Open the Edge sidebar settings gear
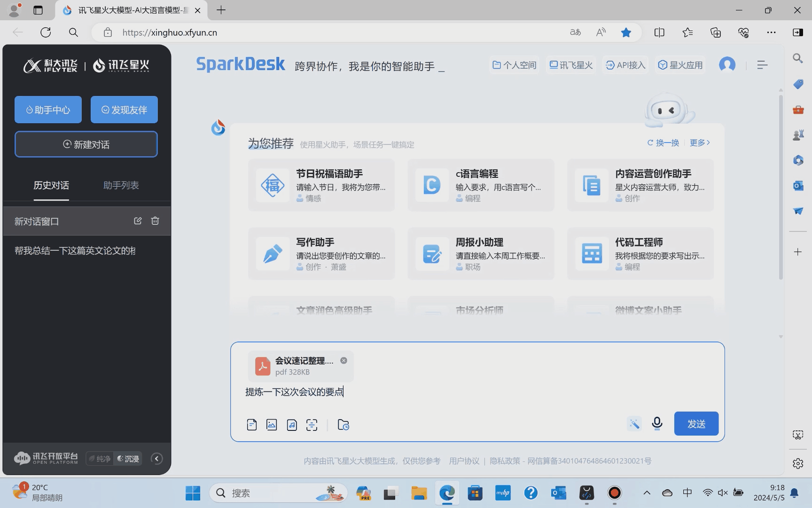The width and height of the screenshot is (812, 508). click(x=798, y=463)
